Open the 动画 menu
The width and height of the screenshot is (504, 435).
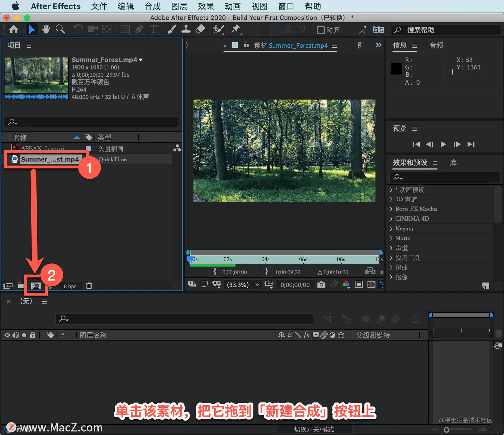233,6
